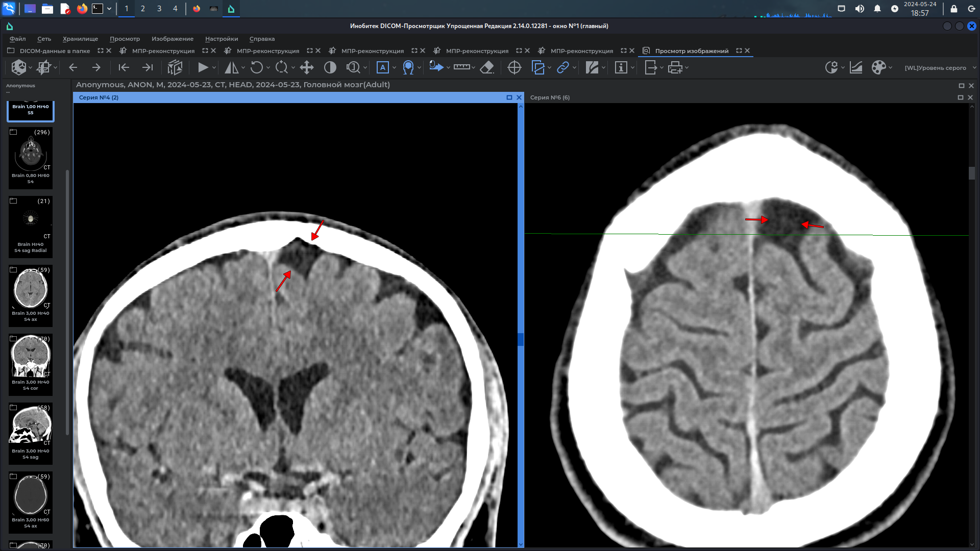
Task: Open the image filter gradient tool
Action: pyautogui.click(x=592, y=67)
